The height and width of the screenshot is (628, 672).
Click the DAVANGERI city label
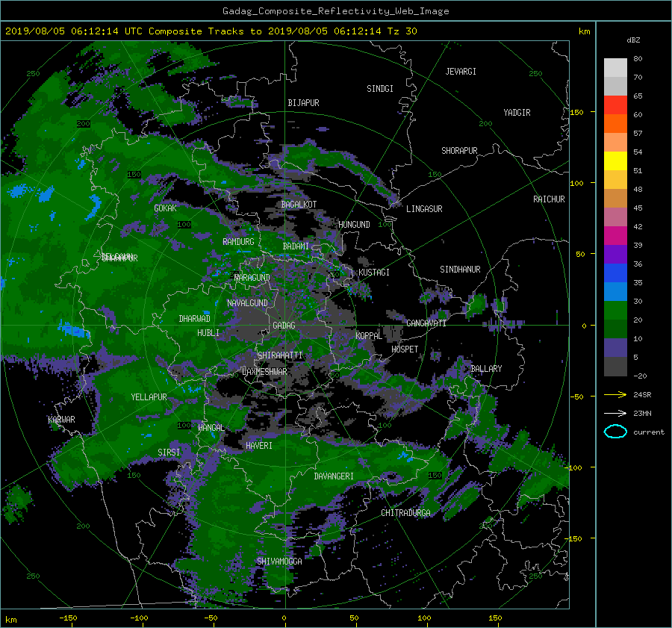[334, 476]
